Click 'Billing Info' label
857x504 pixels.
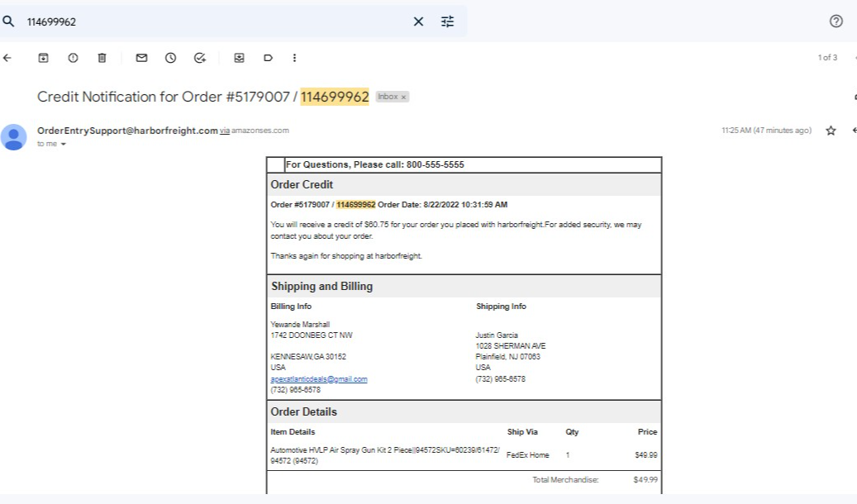pyautogui.click(x=291, y=306)
